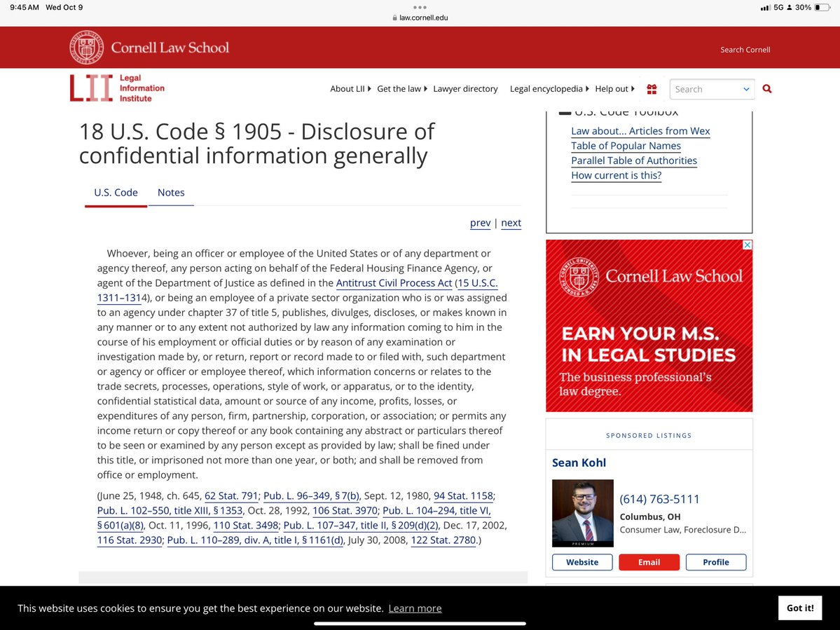Switch to the Notes tab
Viewport: 840px width, 630px height.
171,193
